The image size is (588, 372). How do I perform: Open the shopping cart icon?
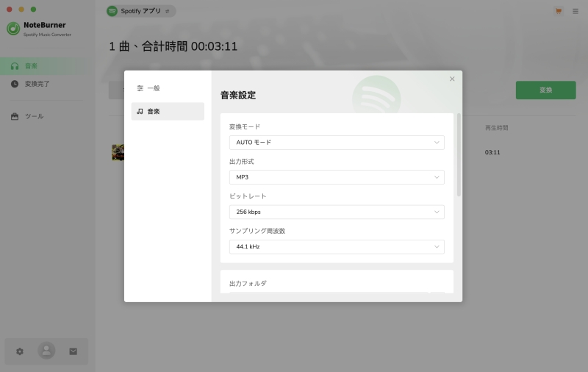pos(559,11)
